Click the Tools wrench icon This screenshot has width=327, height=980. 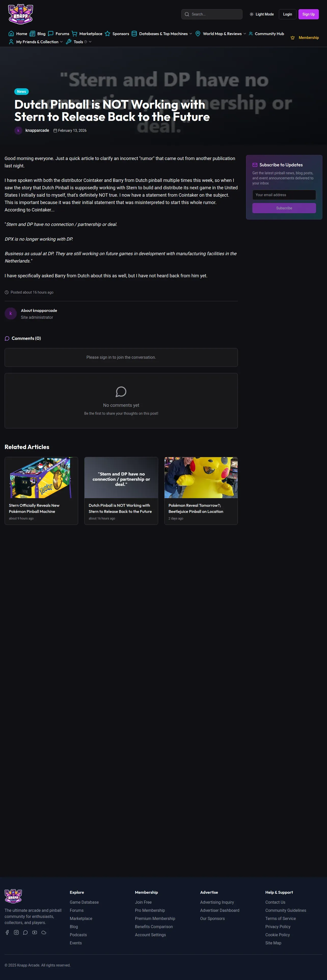(69, 42)
